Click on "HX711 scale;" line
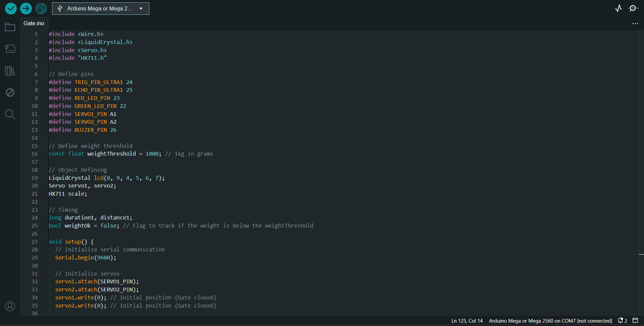 [68, 194]
